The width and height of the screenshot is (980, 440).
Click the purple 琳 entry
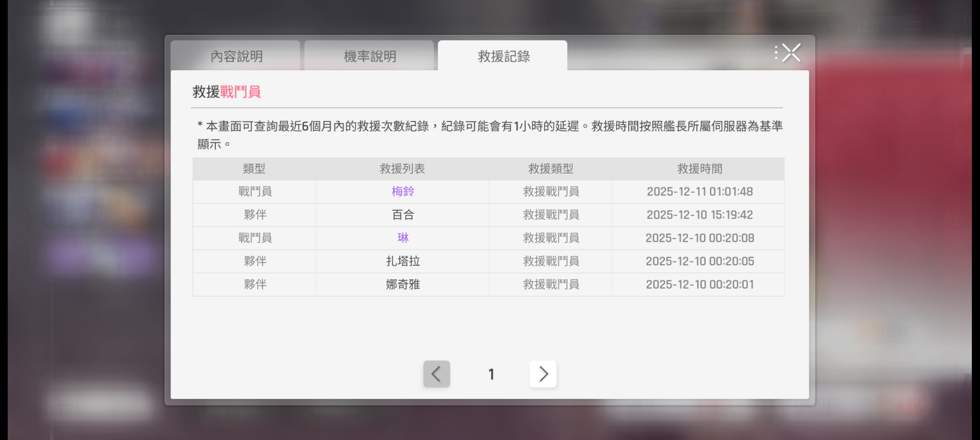pyautogui.click(x=402, y=238)
